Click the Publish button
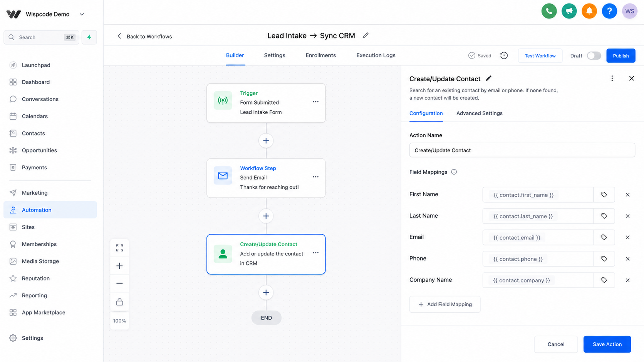This screenshot has height=362, width=644. pyautogui.click(x=621, y=56)
